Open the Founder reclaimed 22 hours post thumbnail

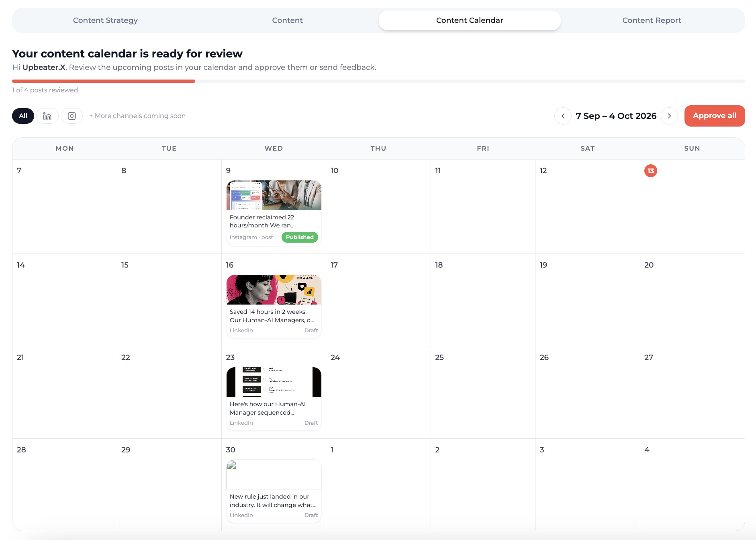tap(274, 195)
